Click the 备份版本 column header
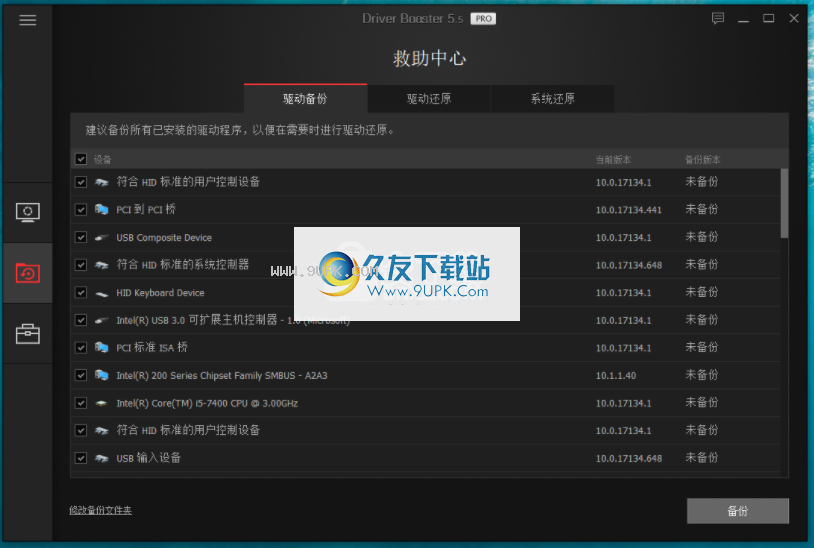Viewport: 814px width, 548px height. pyautogui.click(x=702, y=159)
